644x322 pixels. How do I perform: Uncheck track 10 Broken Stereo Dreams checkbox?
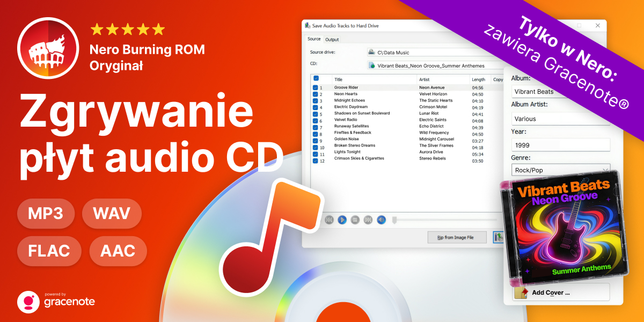[315, 147]
